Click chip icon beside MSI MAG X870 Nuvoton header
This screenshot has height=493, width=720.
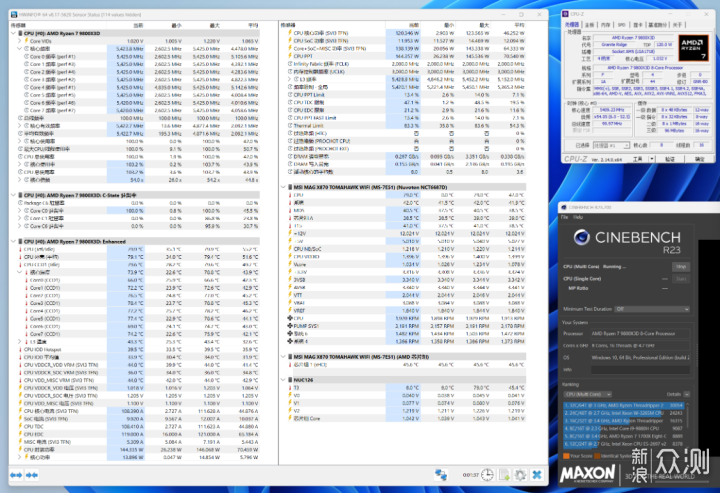click(290, 187)
